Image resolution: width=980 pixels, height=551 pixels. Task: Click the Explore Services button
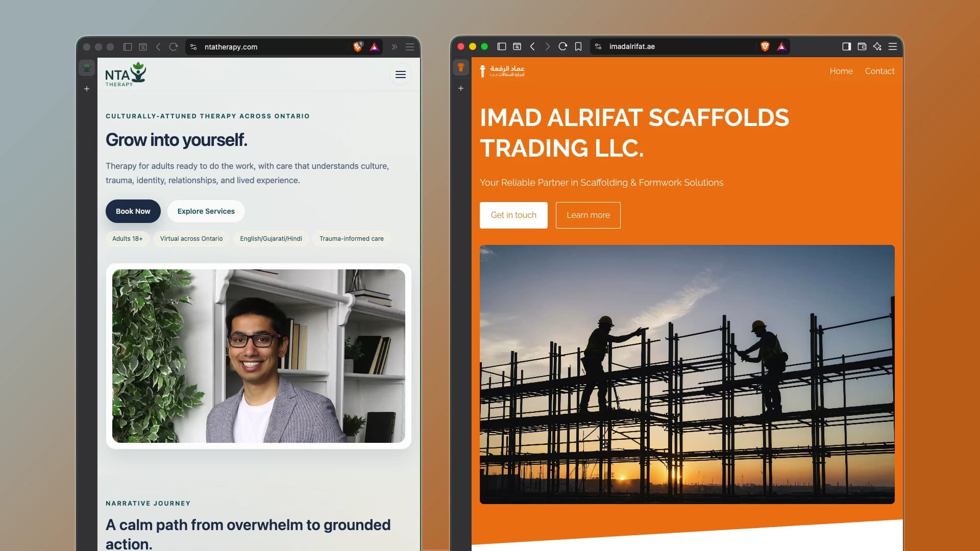click(x=206, y=211)
